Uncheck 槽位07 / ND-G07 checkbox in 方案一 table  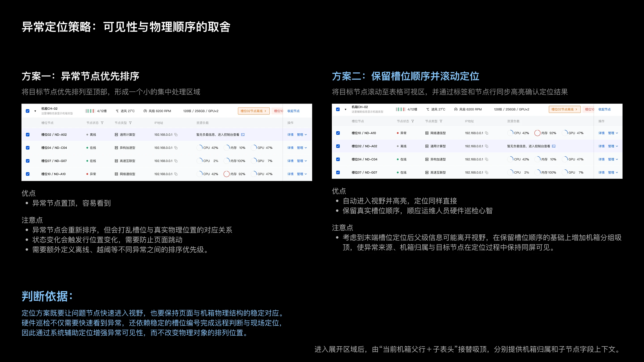click(28, 161)
